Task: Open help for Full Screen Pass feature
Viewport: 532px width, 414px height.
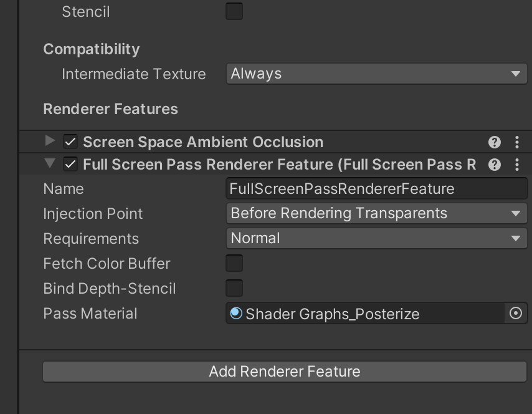Action: click(x=495, y=165)
